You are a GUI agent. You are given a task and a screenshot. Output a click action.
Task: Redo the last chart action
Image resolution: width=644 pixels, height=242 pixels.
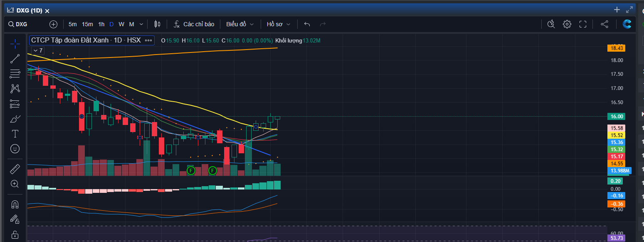click(323, 24)
